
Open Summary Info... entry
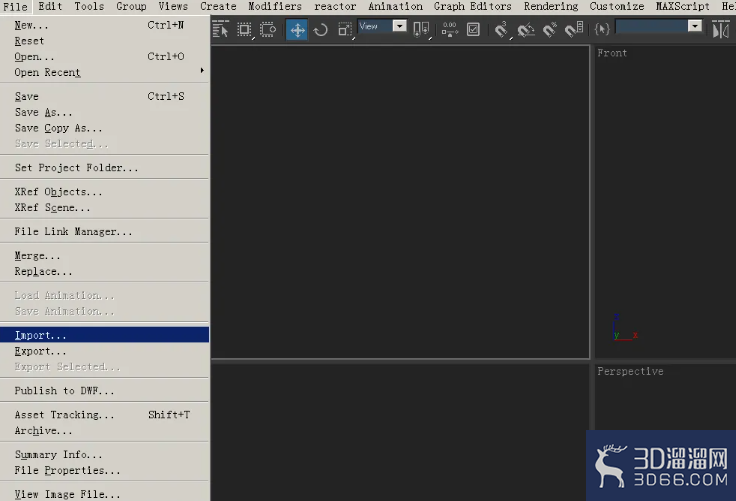(105, 455)
